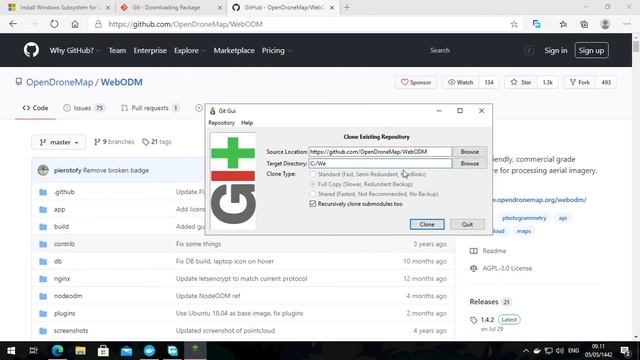Open the Mail app from the taskbar
The image size is (640, 360).
point(127,351)
